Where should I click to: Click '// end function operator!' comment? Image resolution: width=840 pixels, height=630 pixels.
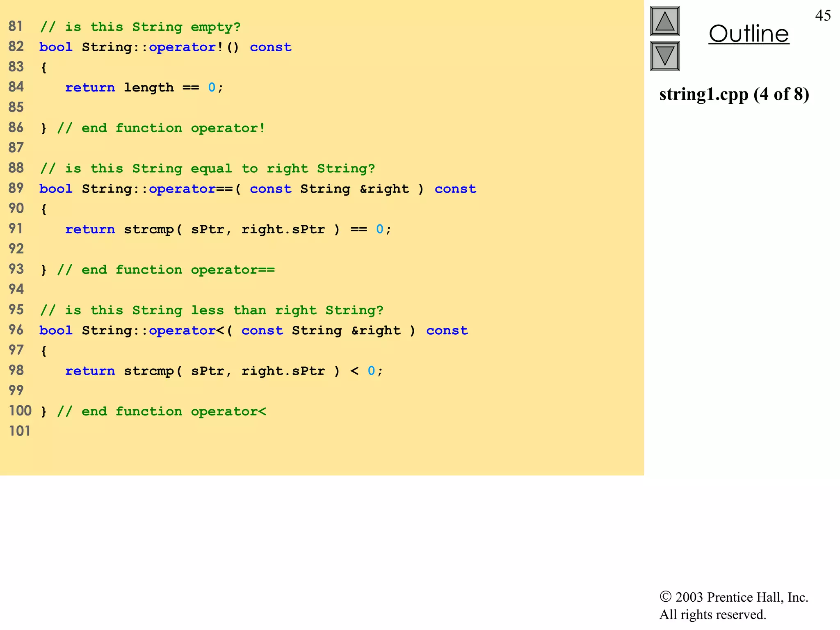coord(161,128)
